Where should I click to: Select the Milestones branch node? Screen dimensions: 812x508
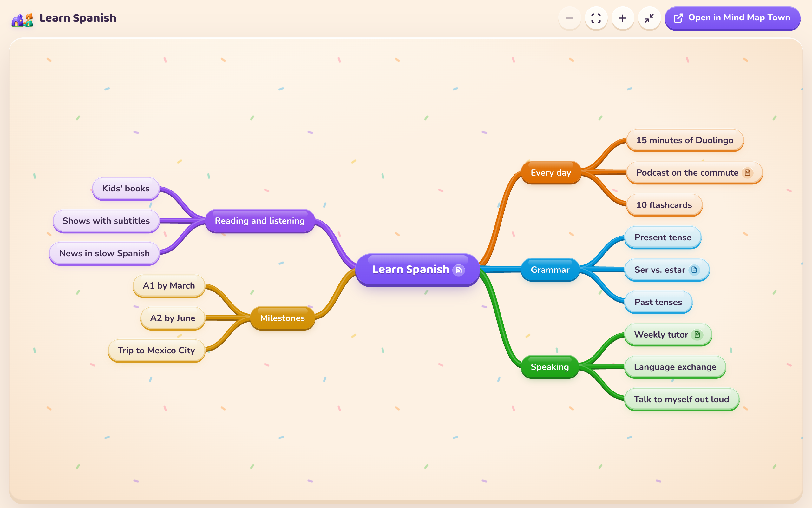[282, 318]
